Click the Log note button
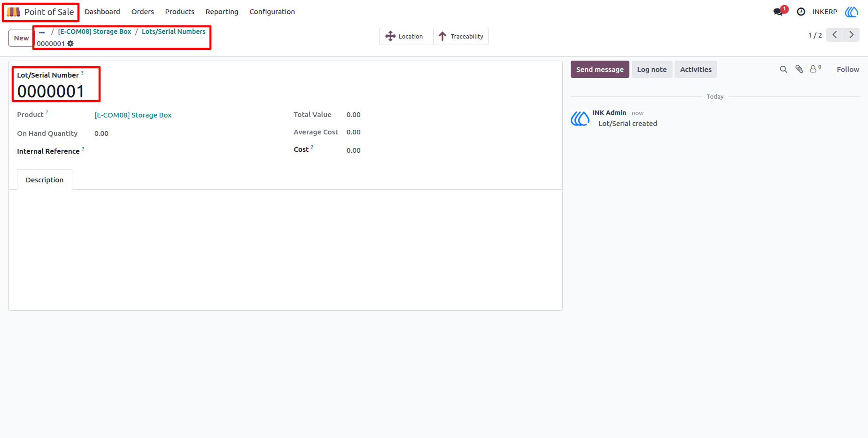This screenshot has height=438, width=868. pyautogui.click(x=652, y=70)
